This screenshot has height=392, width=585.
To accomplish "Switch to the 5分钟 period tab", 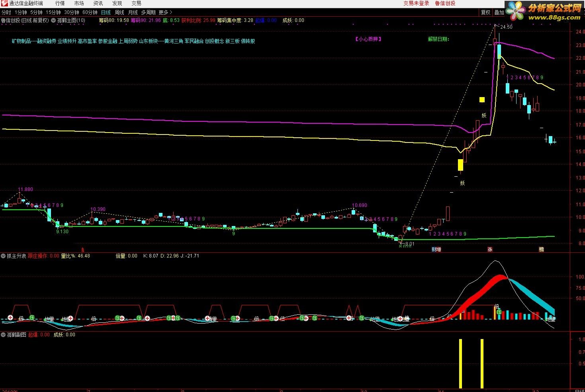I will pos(36,12).
